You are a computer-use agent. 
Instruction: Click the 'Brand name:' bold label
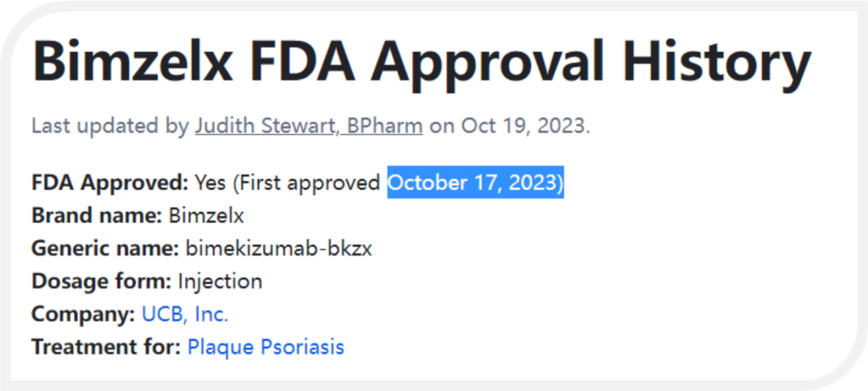click(97, 216)
